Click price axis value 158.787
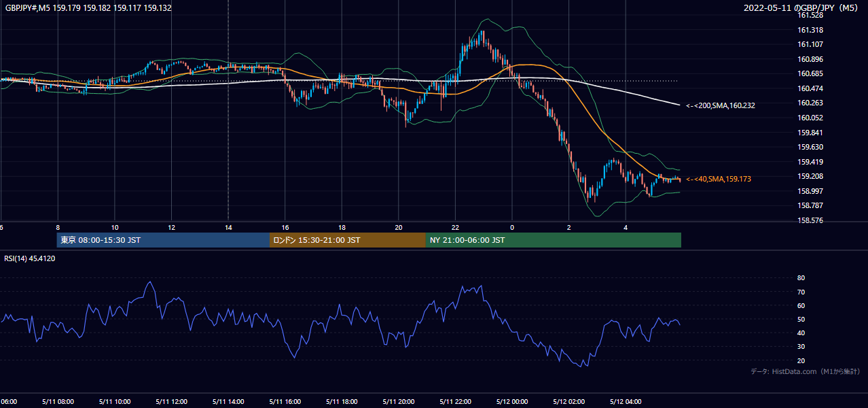The width and height of the screenshot is (868, 408). click(810, 205)
